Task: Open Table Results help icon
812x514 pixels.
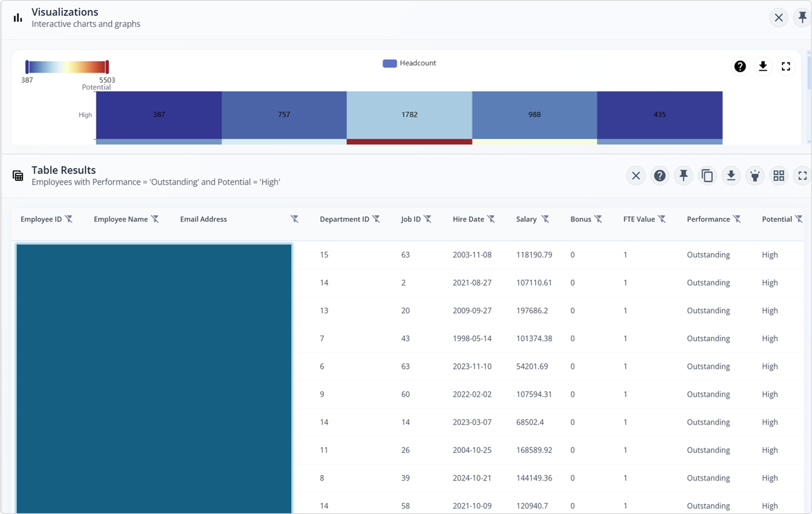Action: [660, 176]
